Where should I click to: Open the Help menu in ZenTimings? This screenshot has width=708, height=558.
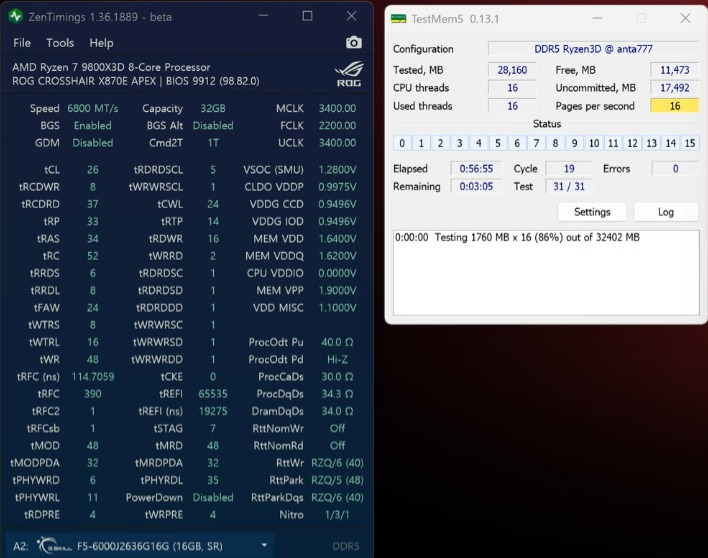[x=101, y=43]
